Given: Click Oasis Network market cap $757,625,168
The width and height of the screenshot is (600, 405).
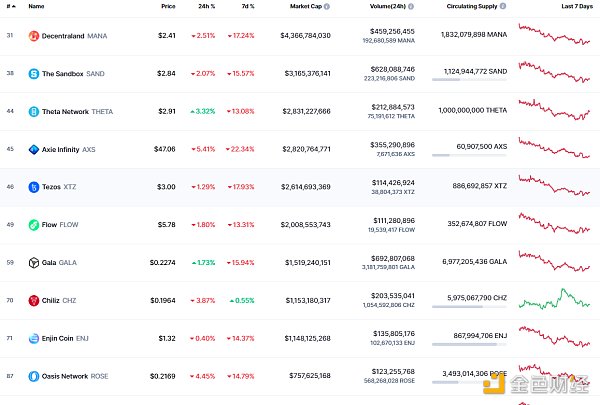Looking at the screenshot, I should tap(310, 376).
